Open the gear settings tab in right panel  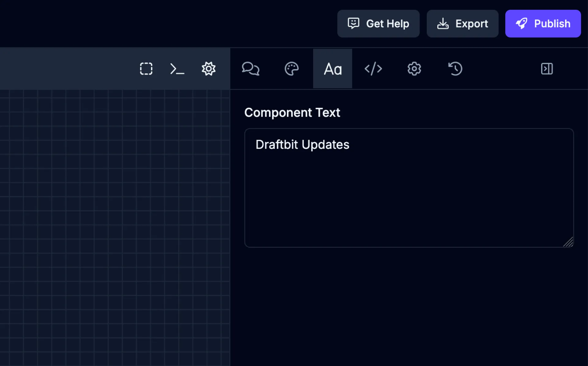(414, 69)
